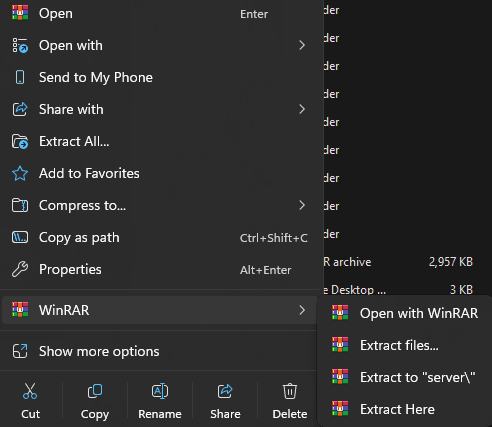The height and width of the screenshot is (427, 492).
Task: Click the phone icon for Send to My Phone
Action: (20, 77)
